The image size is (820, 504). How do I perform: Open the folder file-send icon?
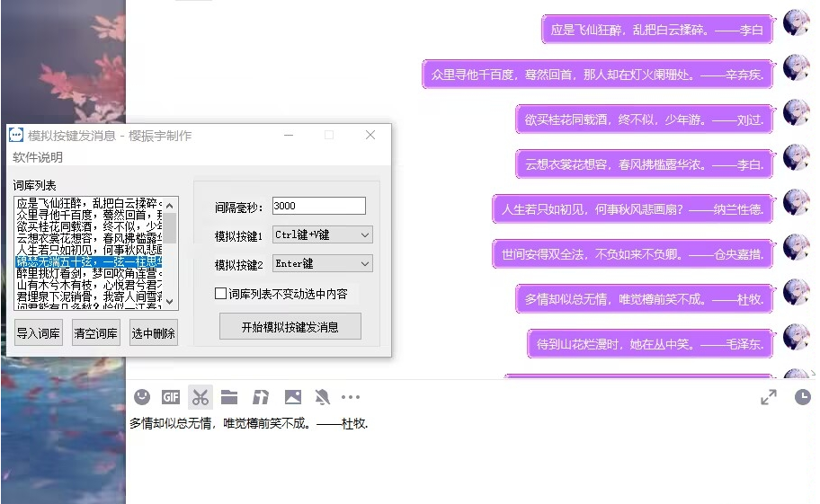click(229, 397)
